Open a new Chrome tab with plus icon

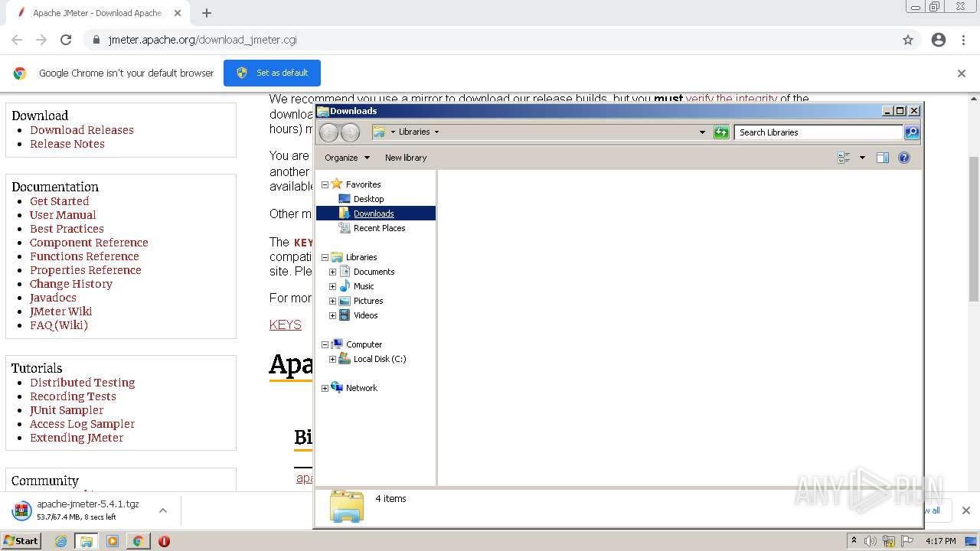point(207,13)
